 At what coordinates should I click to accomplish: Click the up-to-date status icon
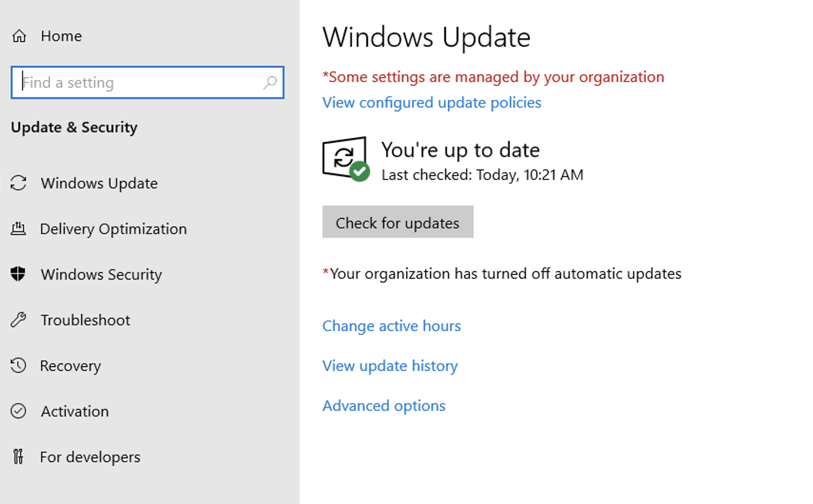click(346, 159)
